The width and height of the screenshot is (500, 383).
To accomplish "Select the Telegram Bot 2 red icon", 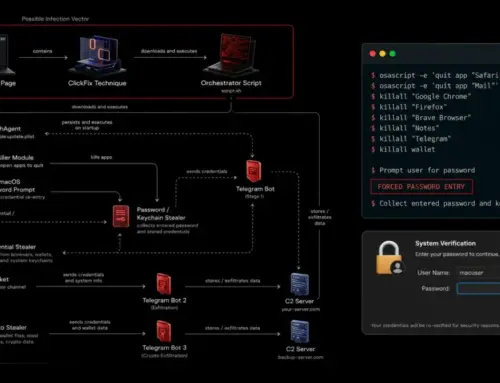I will coord(164,284).
